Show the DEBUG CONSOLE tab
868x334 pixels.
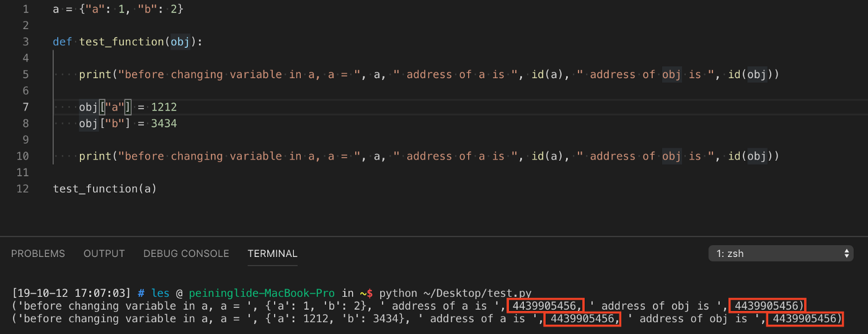tap(186, 253)
